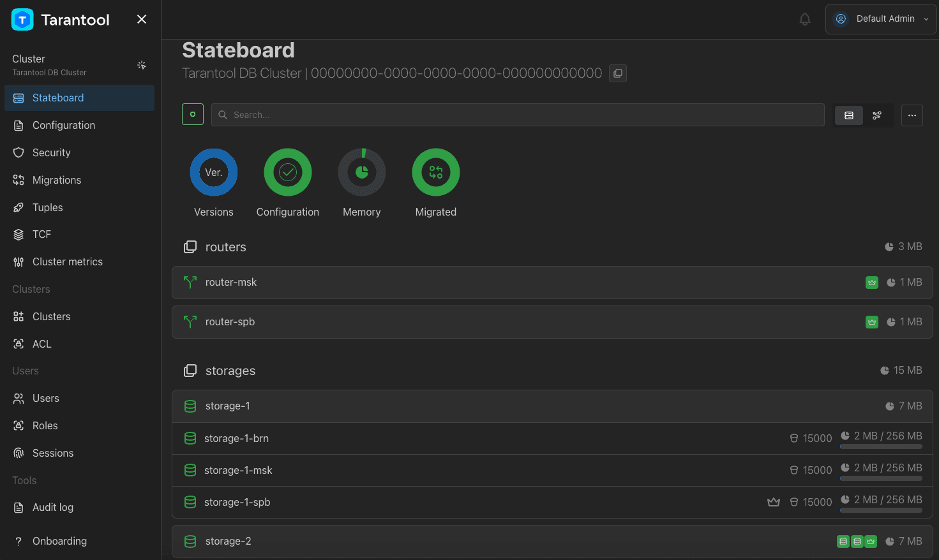Close the sidebar with the X button
The image size is (939, 560).
click(142, 19)
